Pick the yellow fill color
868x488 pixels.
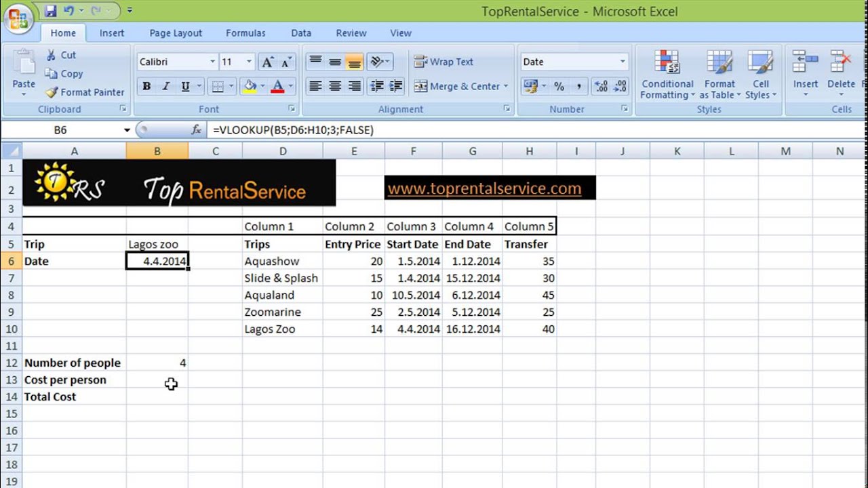pyautogui.click(x=250, y=86)
